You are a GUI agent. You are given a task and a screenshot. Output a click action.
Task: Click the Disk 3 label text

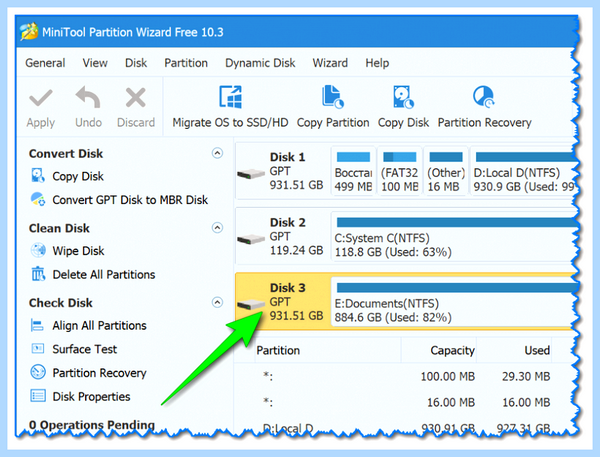(287, 288)
